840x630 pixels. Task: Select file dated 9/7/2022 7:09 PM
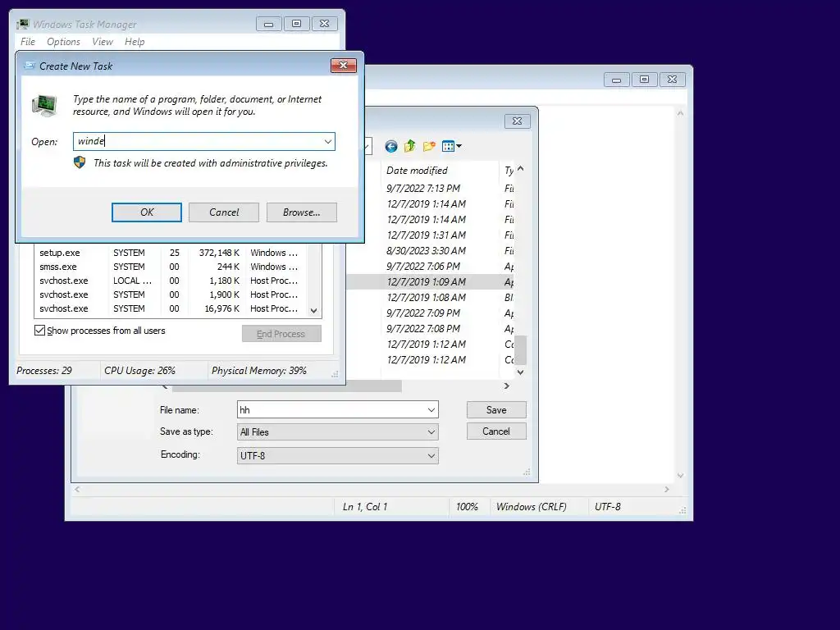pos(423,313)
